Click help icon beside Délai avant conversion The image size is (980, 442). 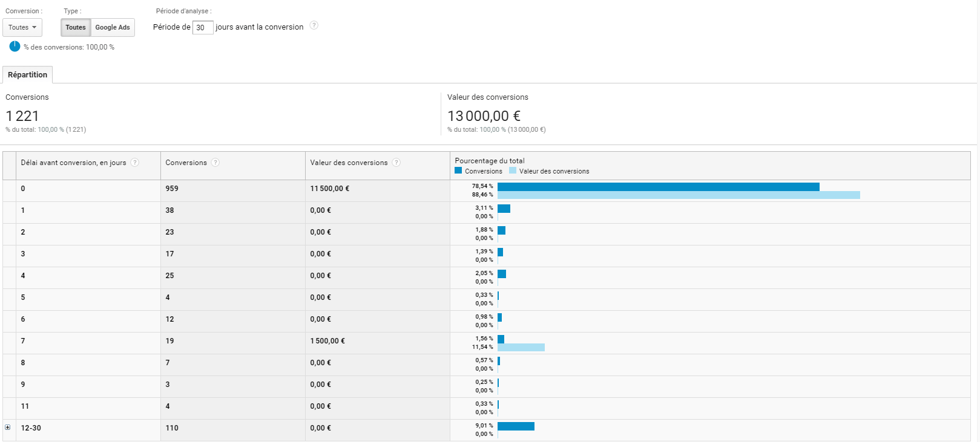pyautogui.click(x=135, y=163)
